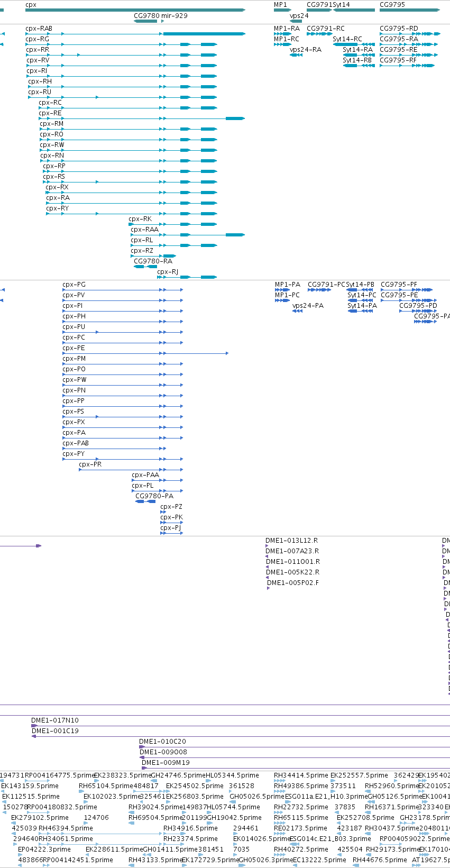Click protein MP1-PA label

[288, 285]
